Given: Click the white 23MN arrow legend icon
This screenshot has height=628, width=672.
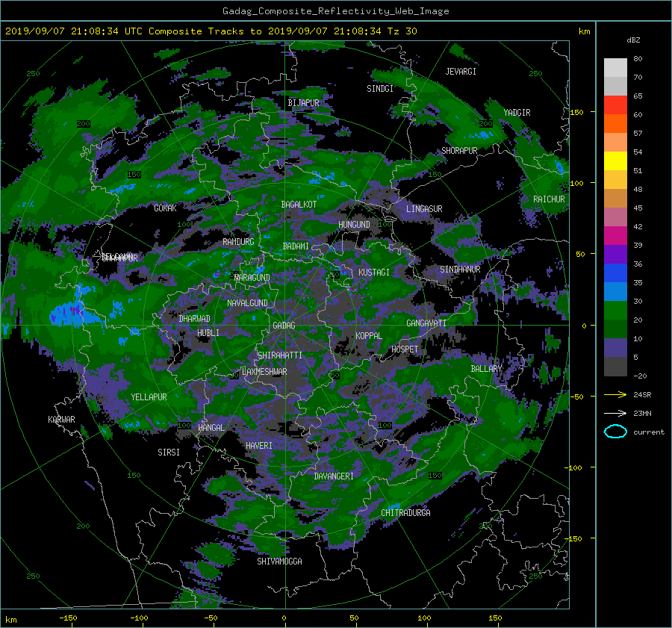Looking at the screenshot, I should [615, 413].
